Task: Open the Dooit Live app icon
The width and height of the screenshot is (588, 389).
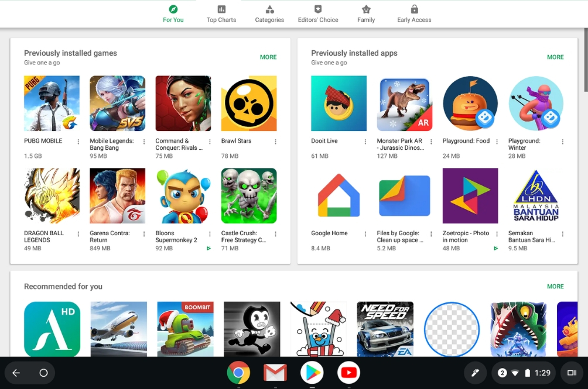Action: click(x=339, y=104)
